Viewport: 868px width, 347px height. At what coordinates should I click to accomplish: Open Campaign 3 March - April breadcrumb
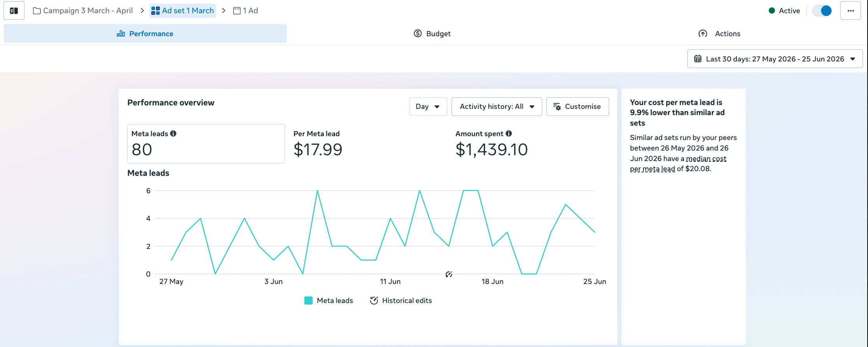(83, 11)
